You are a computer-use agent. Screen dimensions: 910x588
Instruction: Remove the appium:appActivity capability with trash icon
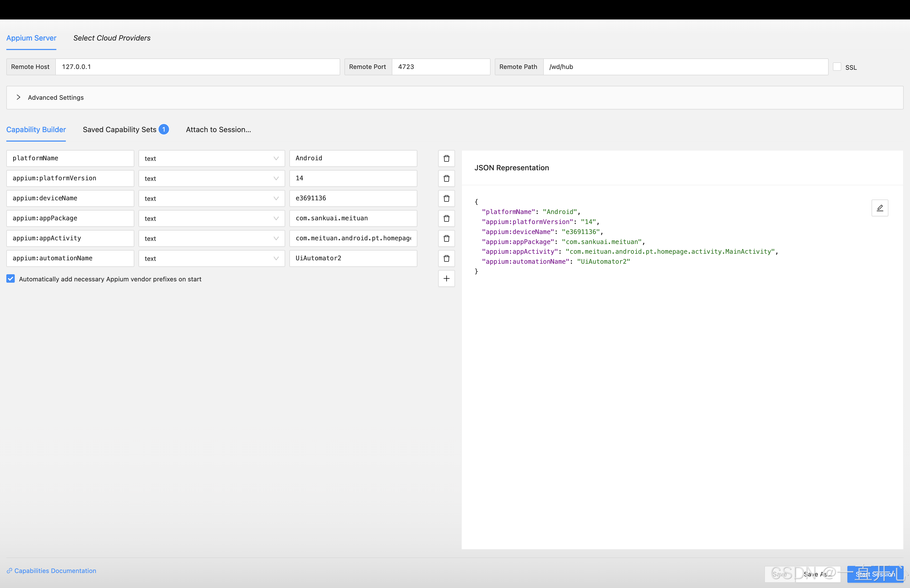[446, 238]
